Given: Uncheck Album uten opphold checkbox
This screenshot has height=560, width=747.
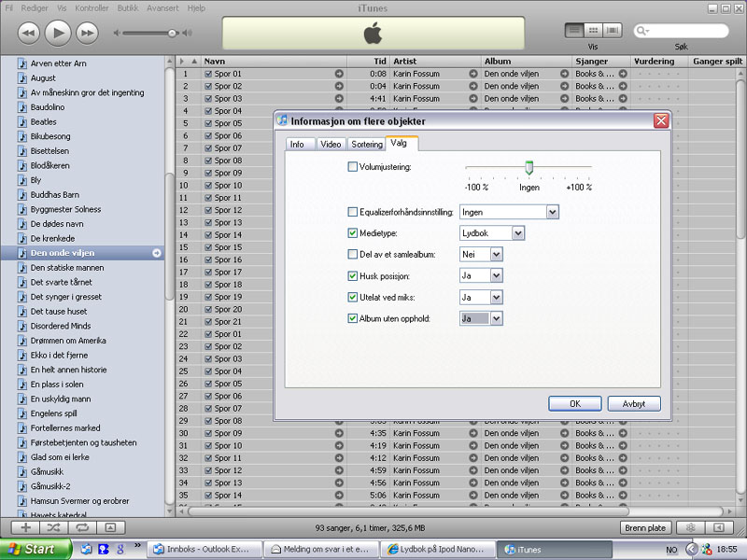Looking at the screenshot, I should [x=353, y=318].
